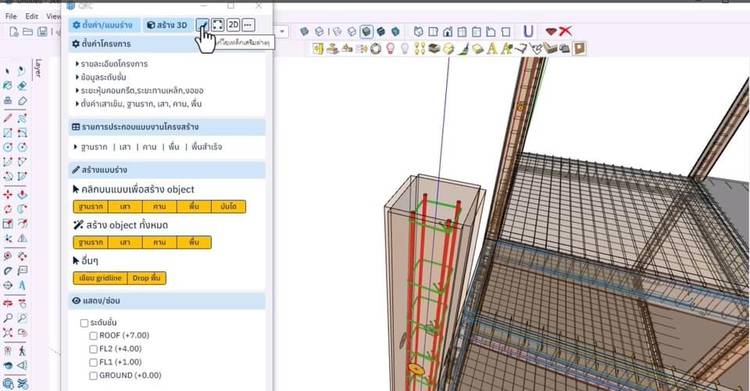This screenshot has width=750, height=391.
Task: Open the View menu
Action: (53, 16)
